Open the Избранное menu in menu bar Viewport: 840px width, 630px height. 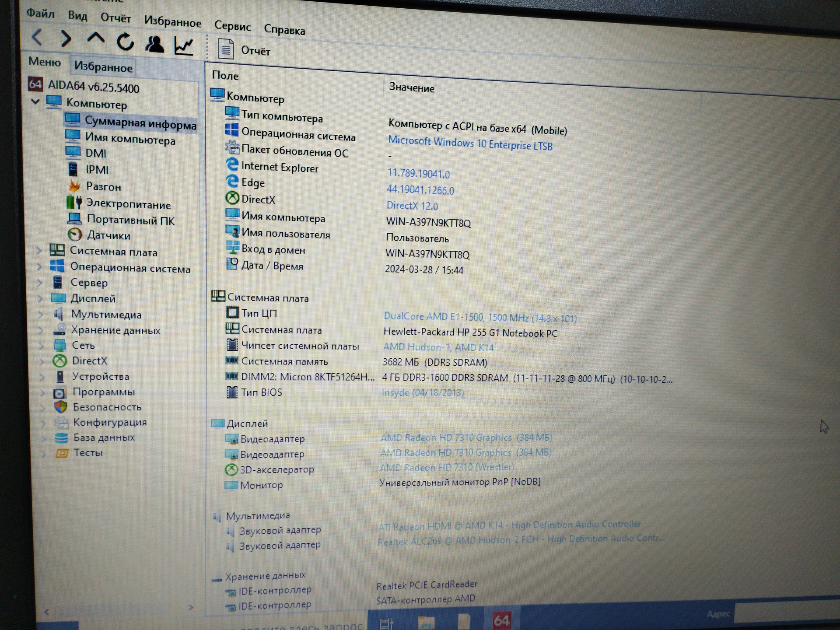(172, 21)
